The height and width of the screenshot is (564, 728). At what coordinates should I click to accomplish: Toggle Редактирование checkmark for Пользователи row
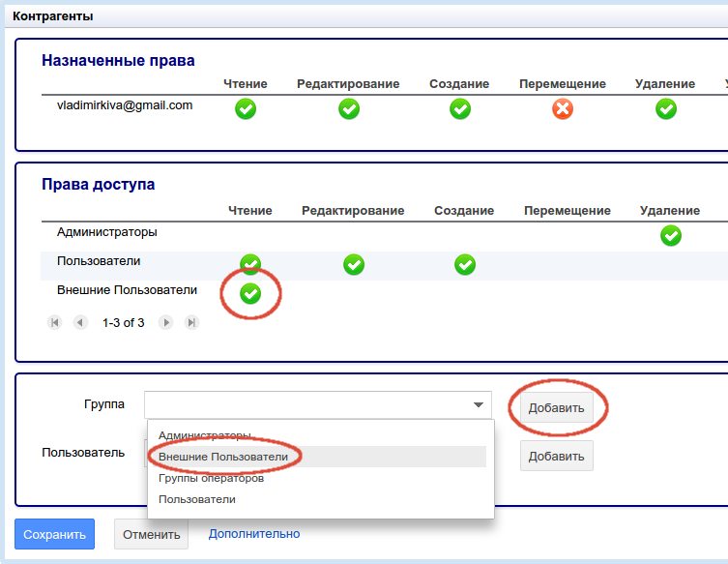tap(354, 264)
